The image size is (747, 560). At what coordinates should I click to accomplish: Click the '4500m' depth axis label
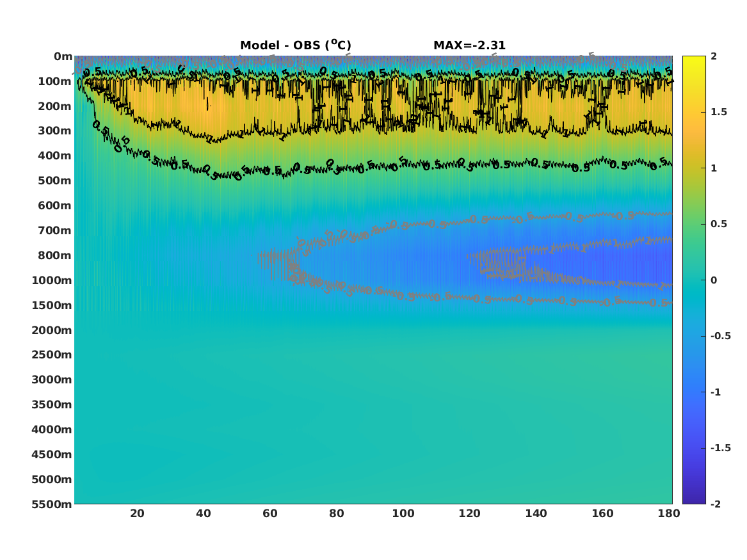click(52, 454)
